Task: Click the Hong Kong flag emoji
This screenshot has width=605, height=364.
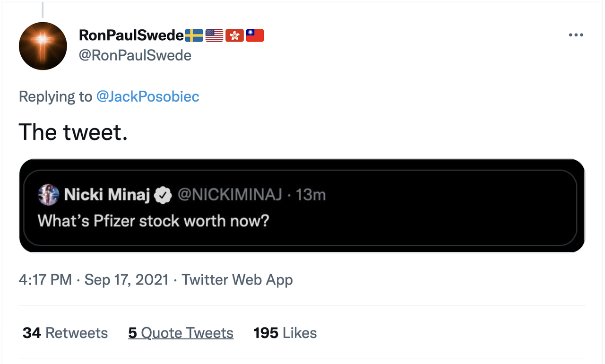Action: [234, 35]
